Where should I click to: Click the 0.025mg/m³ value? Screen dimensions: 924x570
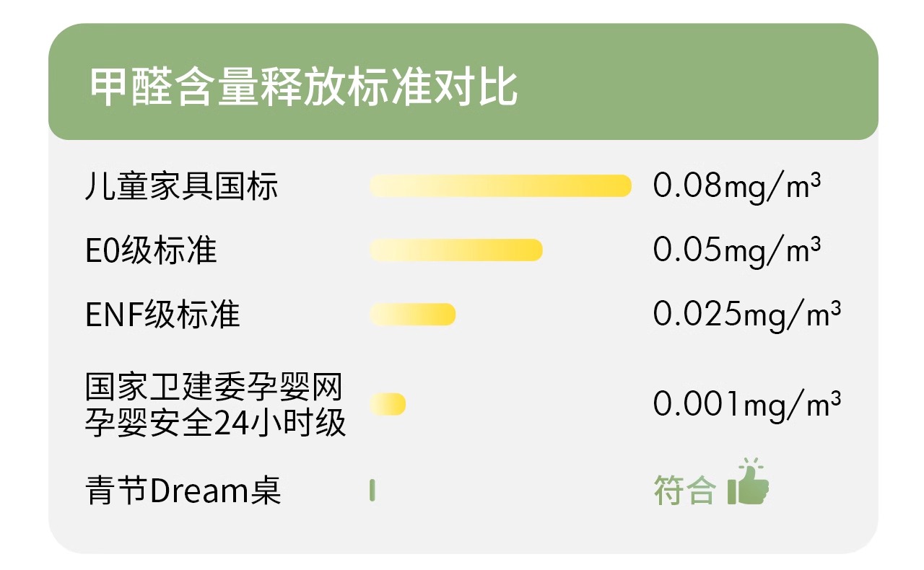(x=746, y=315)
